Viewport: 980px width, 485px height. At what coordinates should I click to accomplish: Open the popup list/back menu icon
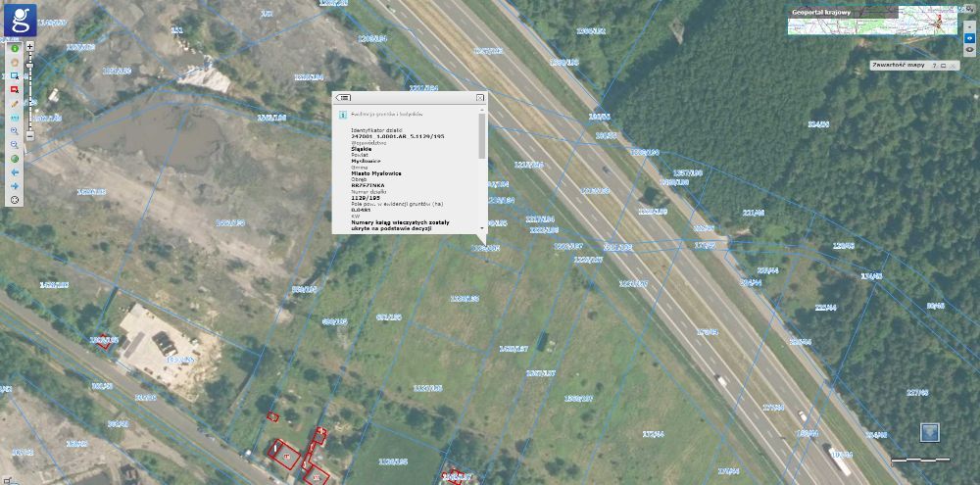[343, 98]
